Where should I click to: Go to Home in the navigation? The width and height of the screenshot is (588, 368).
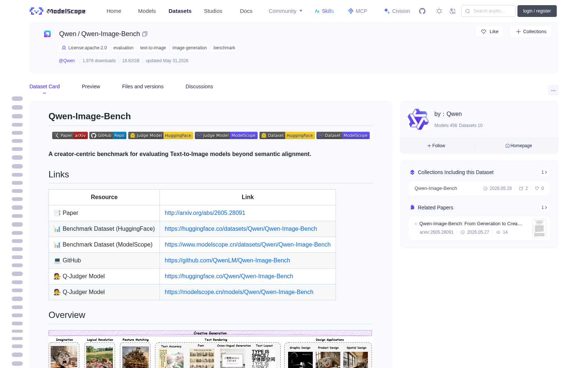[x=114, y=11]
